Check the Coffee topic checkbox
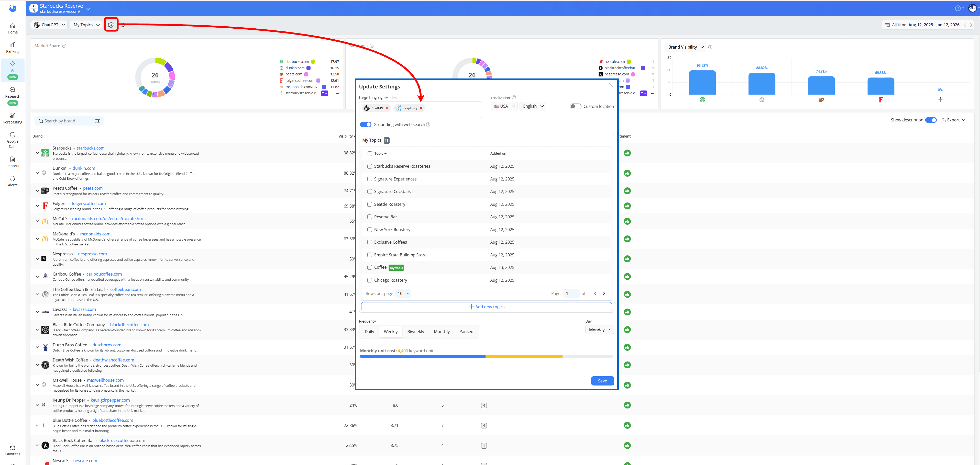980x465 pixels. (369, 267)
